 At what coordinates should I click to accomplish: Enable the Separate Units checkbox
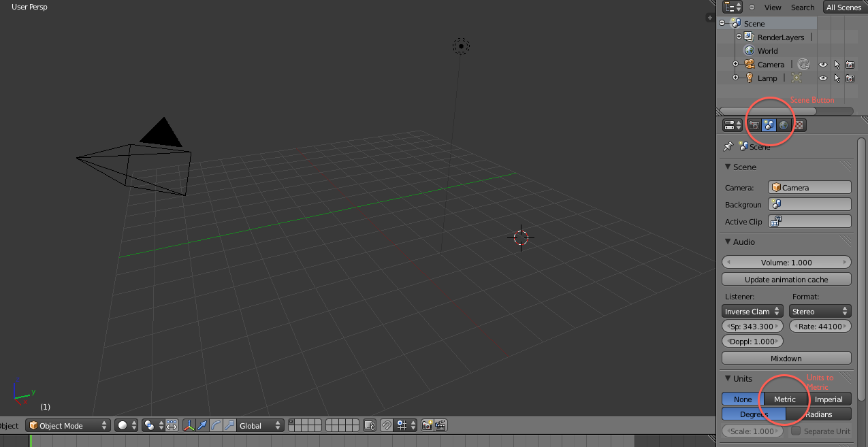coord(795,431)
